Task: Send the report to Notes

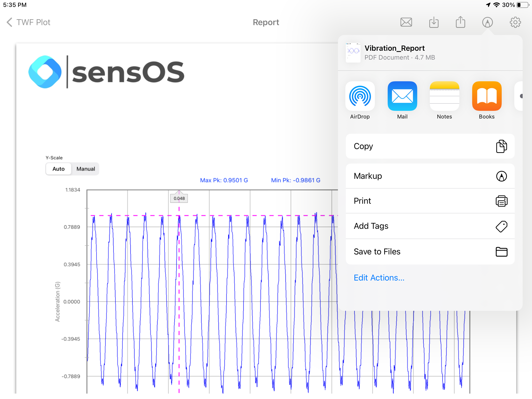Action: [444, 100]
